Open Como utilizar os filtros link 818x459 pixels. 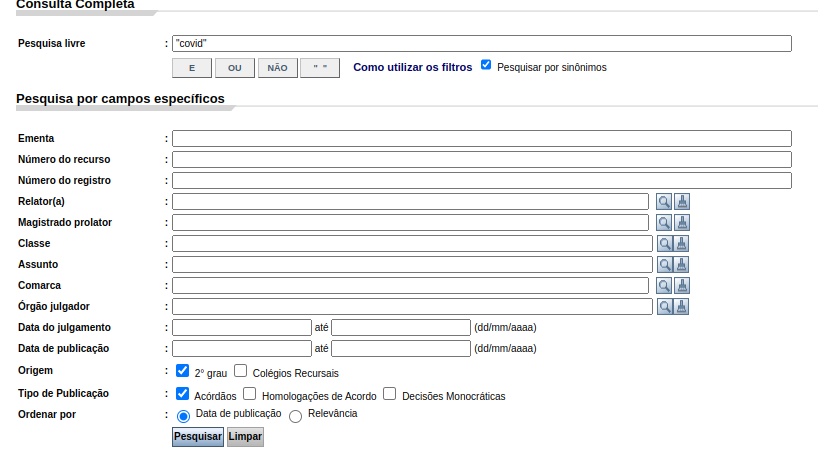pos(412,67)
